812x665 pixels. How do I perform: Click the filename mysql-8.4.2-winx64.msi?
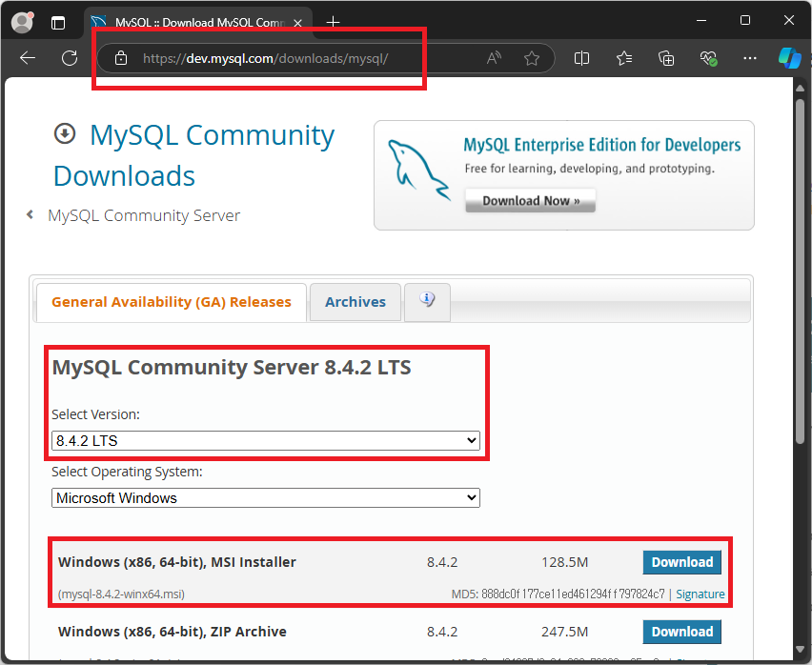121,594
